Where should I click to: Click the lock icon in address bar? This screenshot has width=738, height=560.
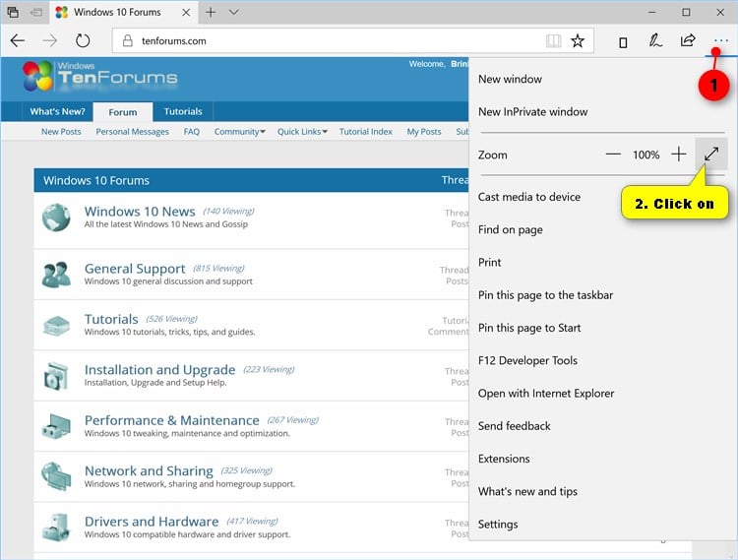click(x=127, y=41)
